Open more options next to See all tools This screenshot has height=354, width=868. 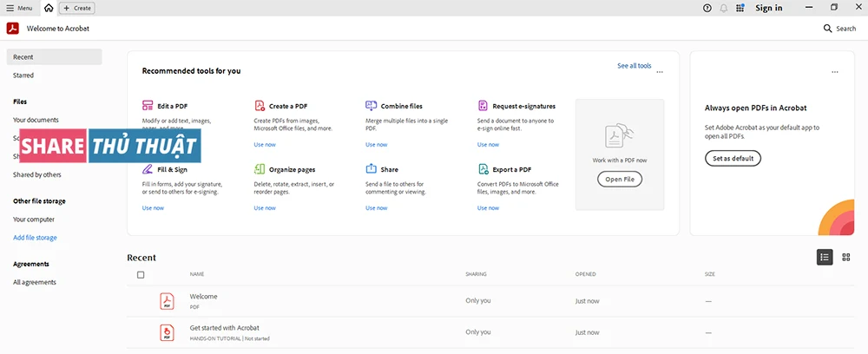click(x=660, y=72)
